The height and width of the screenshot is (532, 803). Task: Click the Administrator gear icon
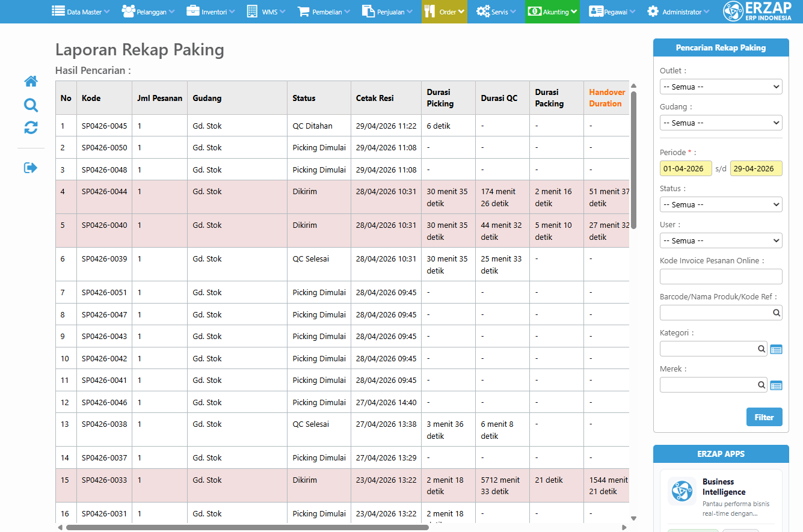coord(653,11)
